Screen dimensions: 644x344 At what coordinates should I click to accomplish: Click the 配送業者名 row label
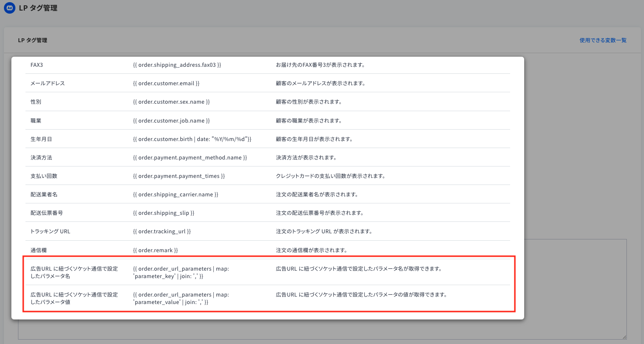(x=44, y=195)
